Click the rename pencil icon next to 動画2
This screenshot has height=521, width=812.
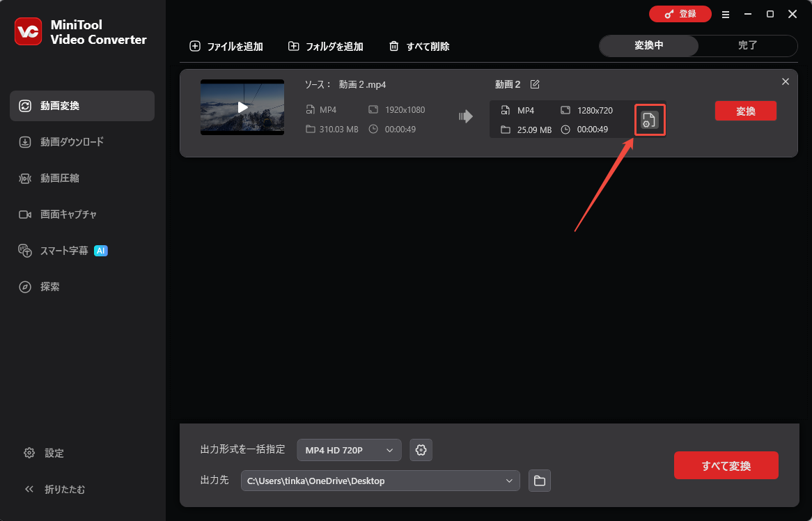535,84
